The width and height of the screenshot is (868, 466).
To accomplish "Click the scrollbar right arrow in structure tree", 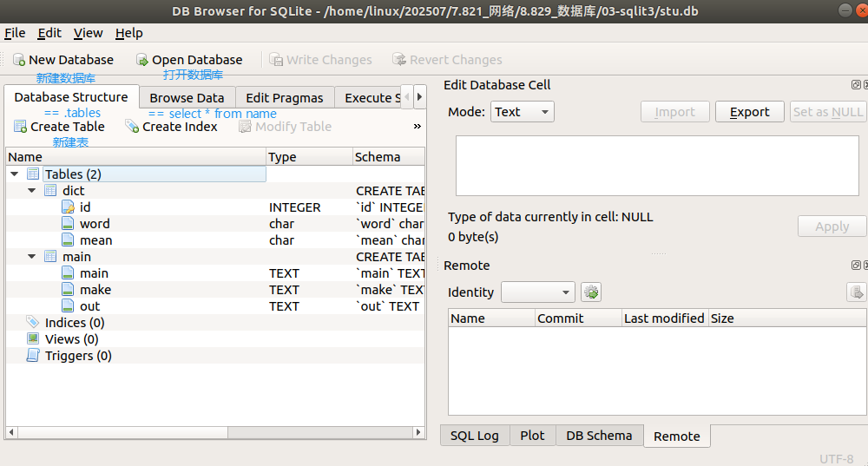I will coord(418,432).
